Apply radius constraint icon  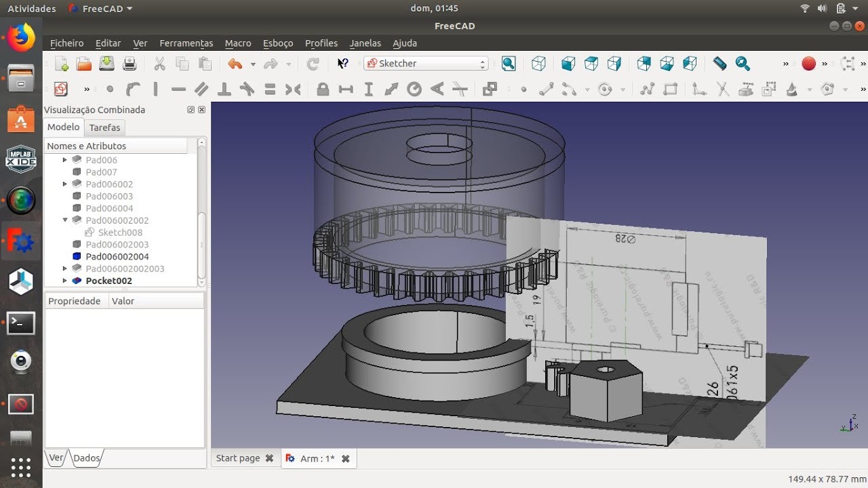coord(414,89)
